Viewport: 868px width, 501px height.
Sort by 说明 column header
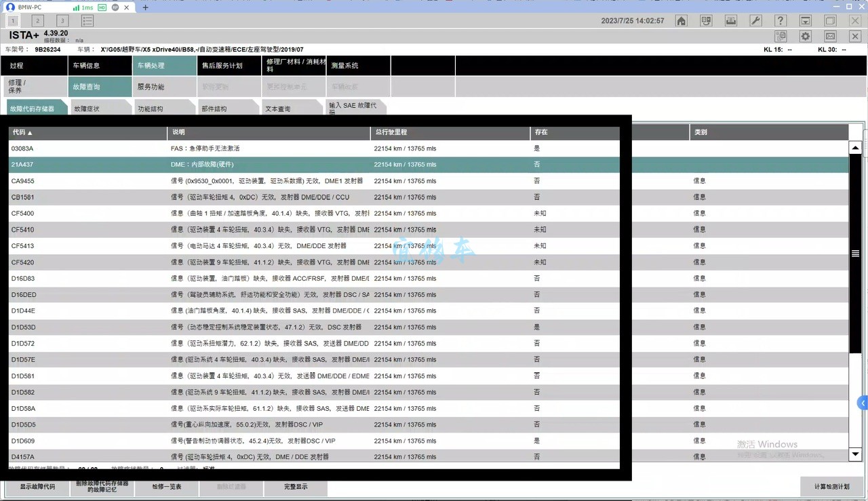point(268,132)
